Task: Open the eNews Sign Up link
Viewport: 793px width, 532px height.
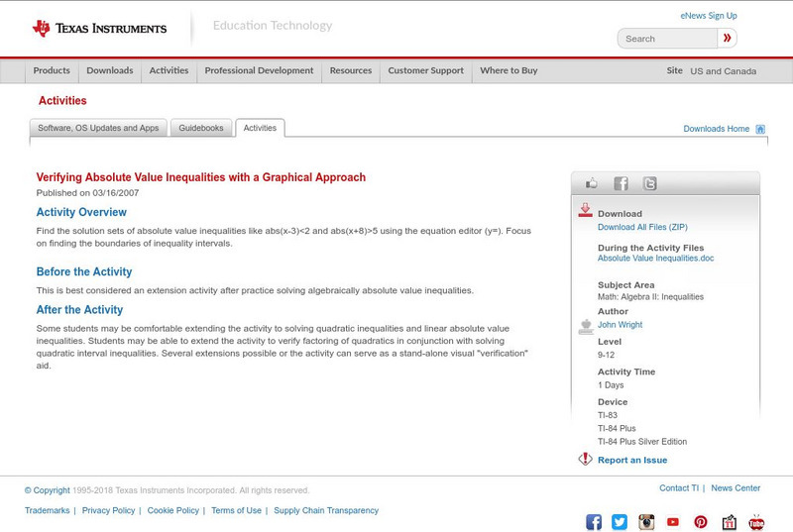Action: coord(709,16)
